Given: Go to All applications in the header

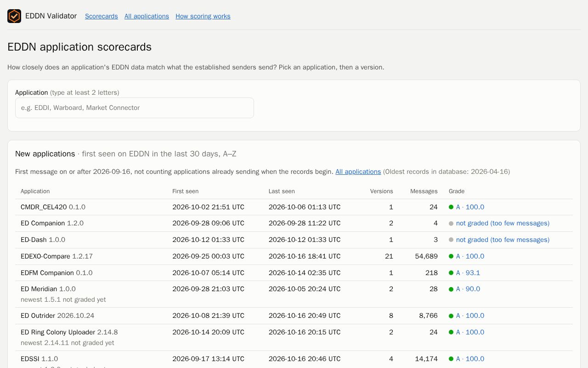Looking at the screenshot, I should tap(147, 16).
